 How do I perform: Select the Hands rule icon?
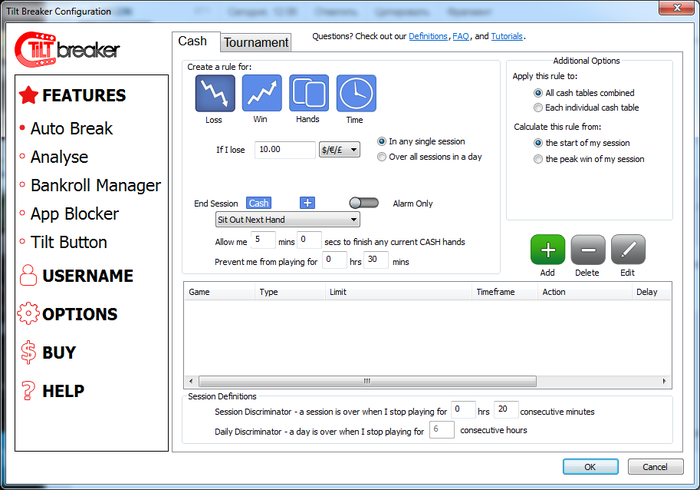(309, 93)
